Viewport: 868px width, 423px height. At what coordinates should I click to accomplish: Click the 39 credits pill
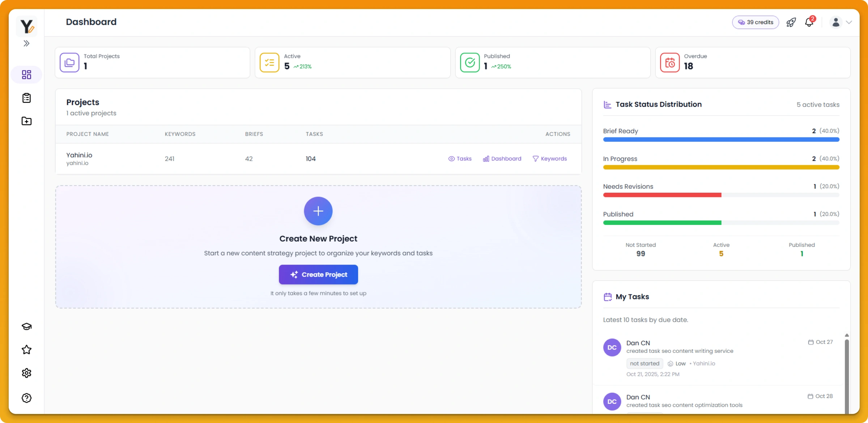click(756, 22)
